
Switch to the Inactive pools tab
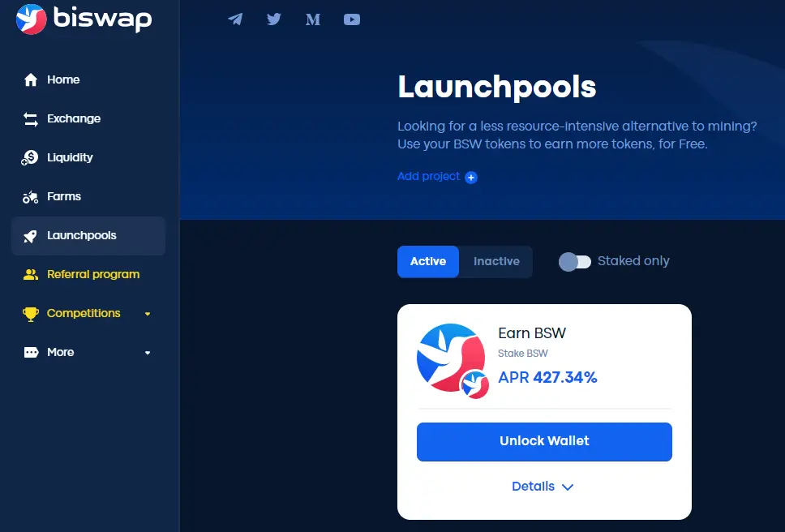[496, 261]
